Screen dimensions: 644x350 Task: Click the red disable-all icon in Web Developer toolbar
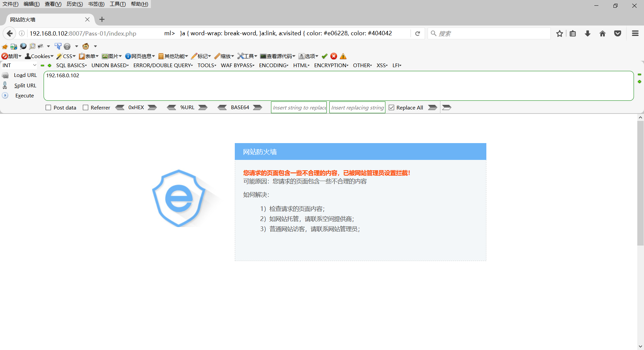coord(4,56)
